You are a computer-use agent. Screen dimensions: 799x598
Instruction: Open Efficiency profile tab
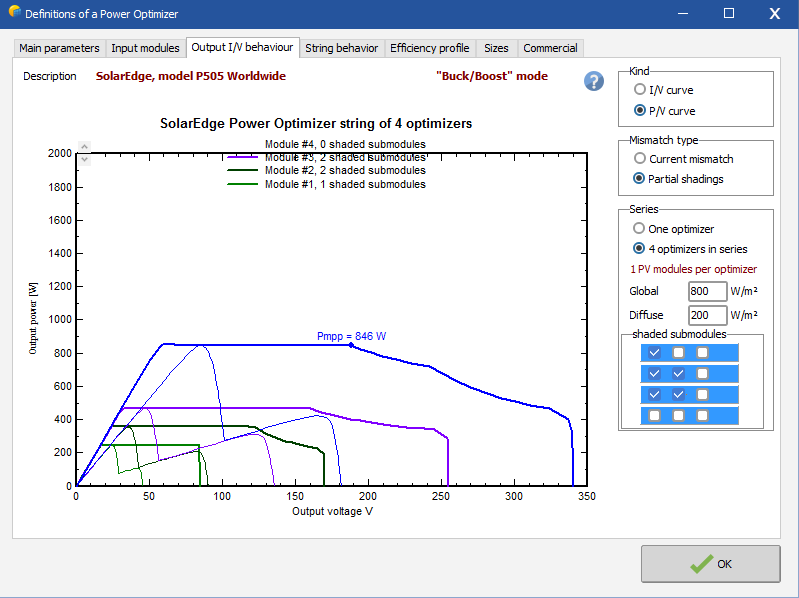tap(430, 48)
